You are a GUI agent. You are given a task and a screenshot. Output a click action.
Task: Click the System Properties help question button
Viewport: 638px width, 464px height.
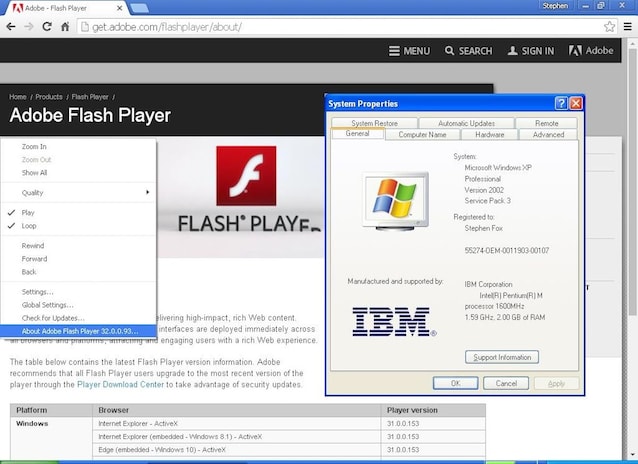[x=561, y=103]
